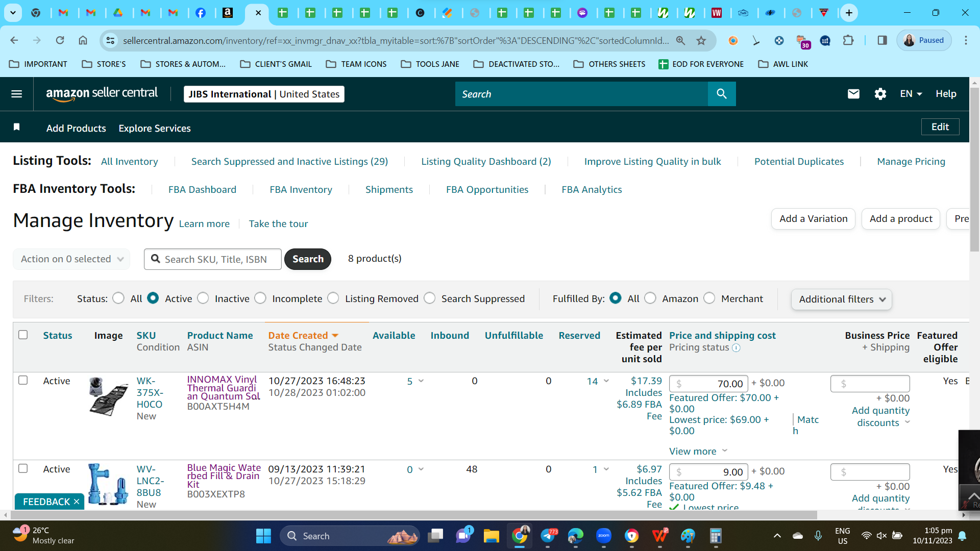Screen dimensions: 980x551
Task: Expand Available quantity arrow for INNOMAX row
Action: pyautogui.click(x=421, y=381)
